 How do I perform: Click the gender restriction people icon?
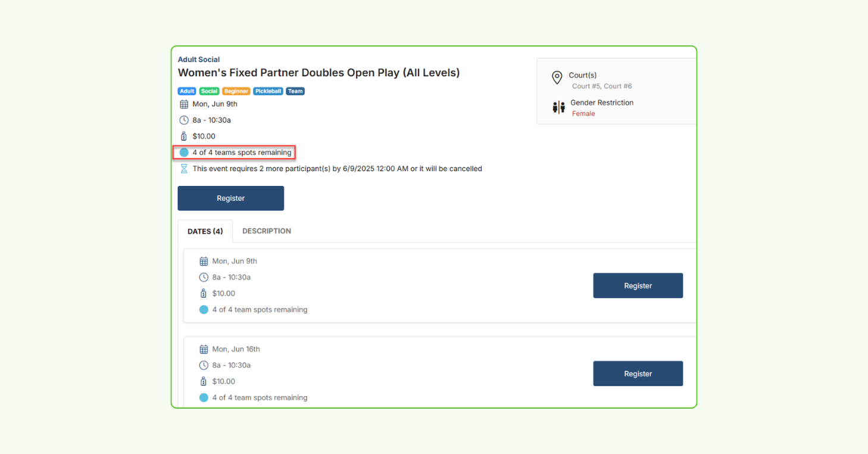click(558, 107)
